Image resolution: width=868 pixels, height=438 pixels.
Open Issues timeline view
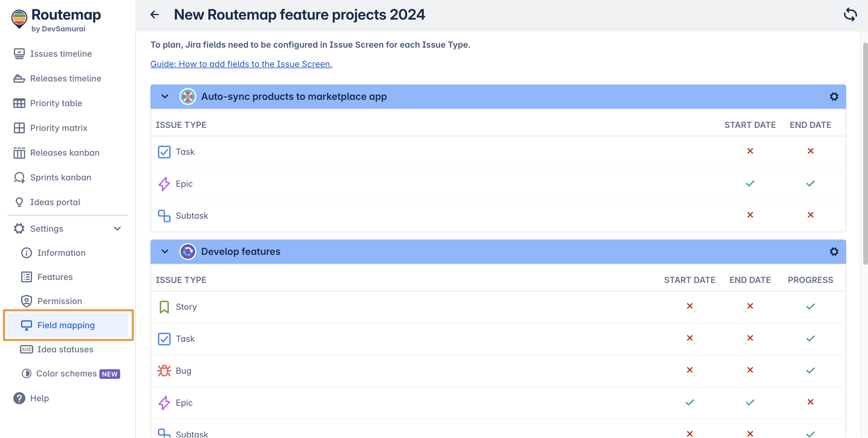pyautogui.click(x=61, y=53)
